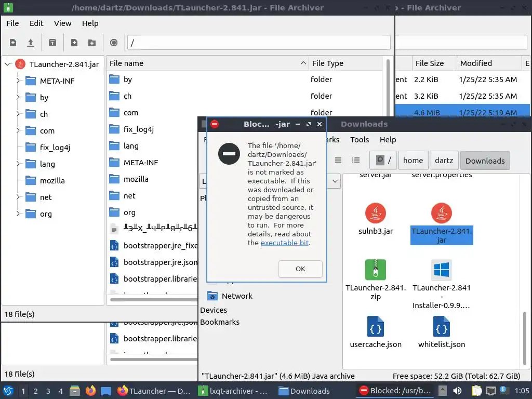The width and height of the screenshot is (532, 399).
Task: Expand the 'net' folder tree node
Action: pos(18,197)
